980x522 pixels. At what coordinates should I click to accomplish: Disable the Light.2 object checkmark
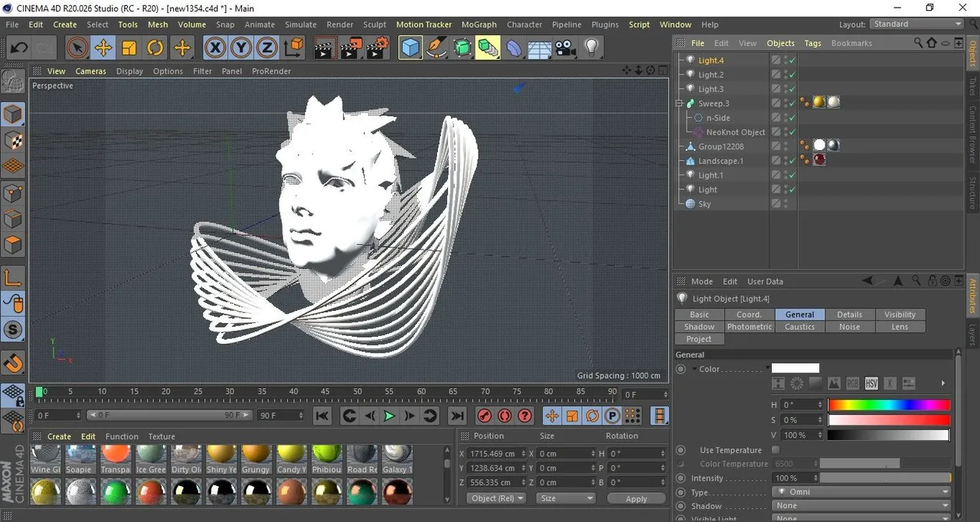[x=792, y=75]
